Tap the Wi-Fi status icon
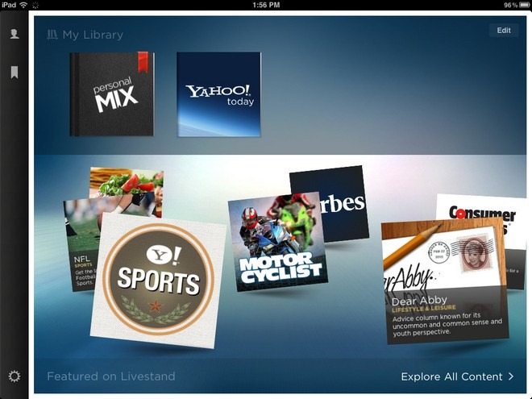The width and height of the screenshot is (532, 399). (x=23, y=5)
